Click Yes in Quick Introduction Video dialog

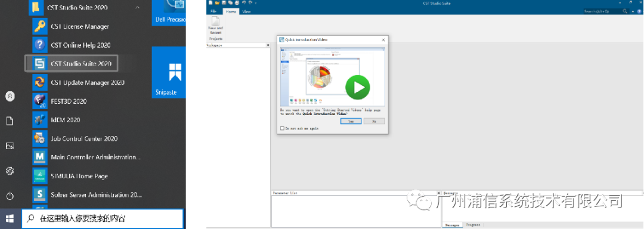pyautogui.click(x=351, y=121)
